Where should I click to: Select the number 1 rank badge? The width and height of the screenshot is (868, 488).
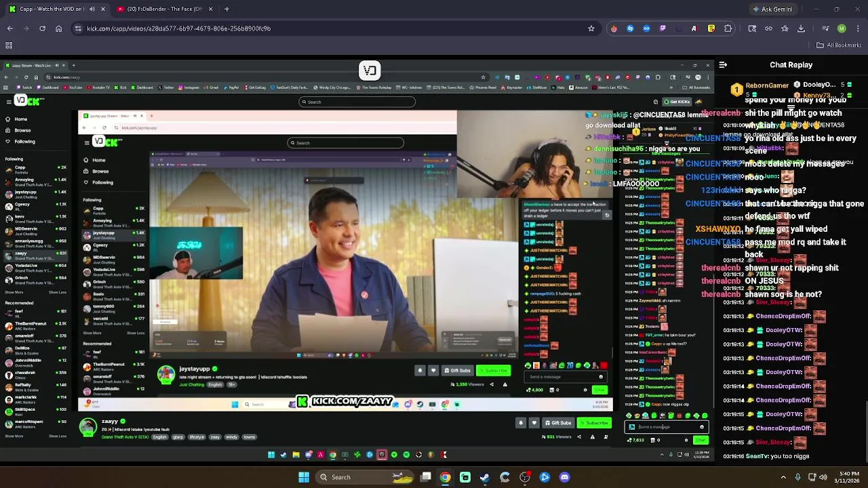[x=736, y=89]
